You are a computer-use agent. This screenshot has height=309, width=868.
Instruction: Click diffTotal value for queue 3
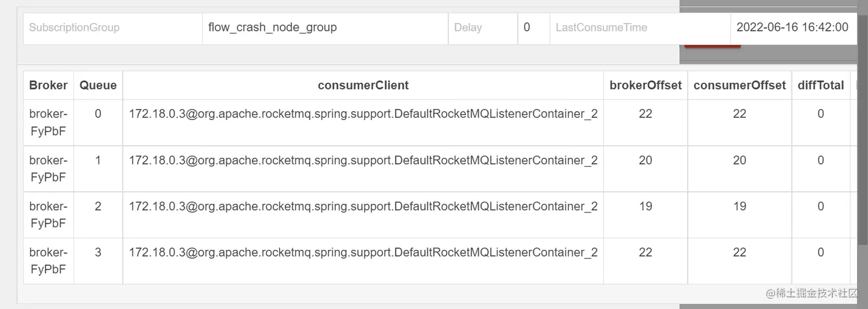tap(820, 252)
